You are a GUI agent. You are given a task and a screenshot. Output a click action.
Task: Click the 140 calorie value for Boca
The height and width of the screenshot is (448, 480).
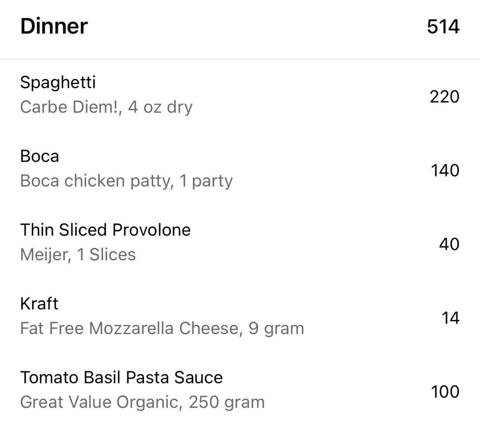445,171
